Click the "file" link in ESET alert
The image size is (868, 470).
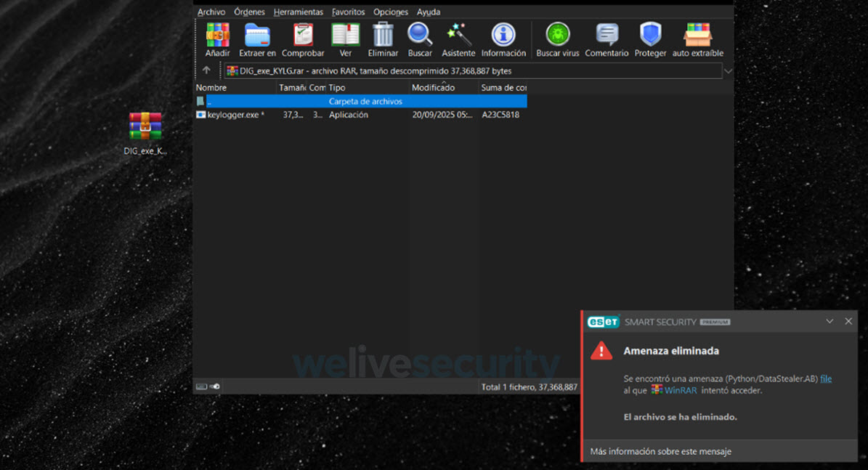click(x=826, y=378)
